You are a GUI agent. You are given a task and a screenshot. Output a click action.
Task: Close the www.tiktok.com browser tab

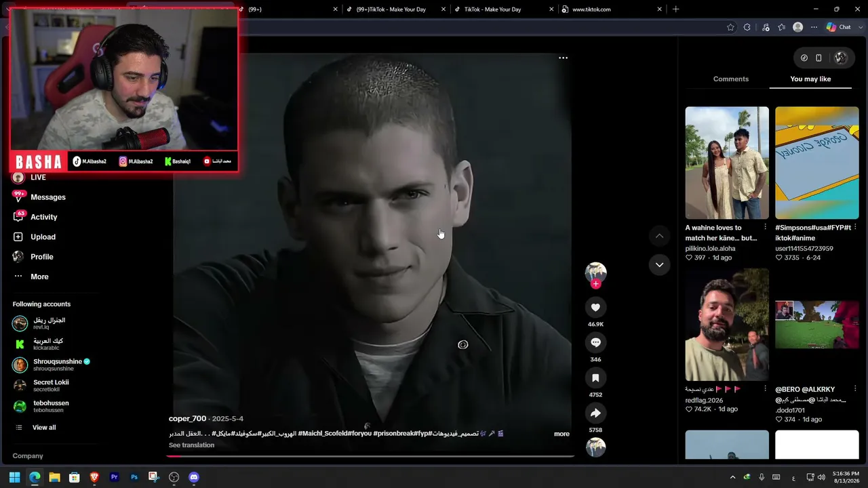pyautogui.click(x=659, y=9)
